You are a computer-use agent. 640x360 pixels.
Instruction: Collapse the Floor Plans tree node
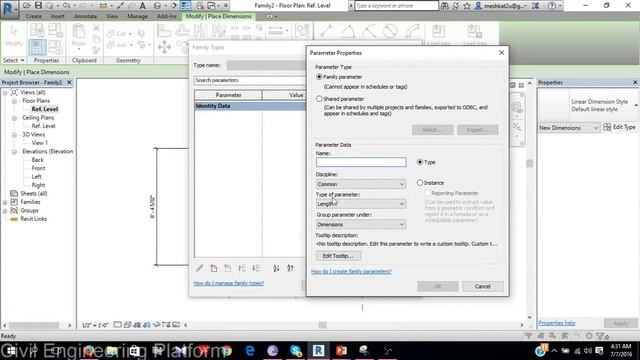tap(14, 101)
